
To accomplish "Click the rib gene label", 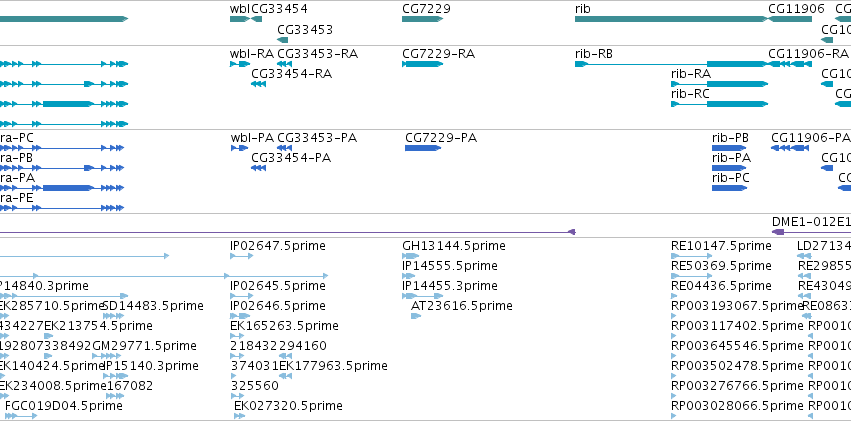I will point(583,9).
